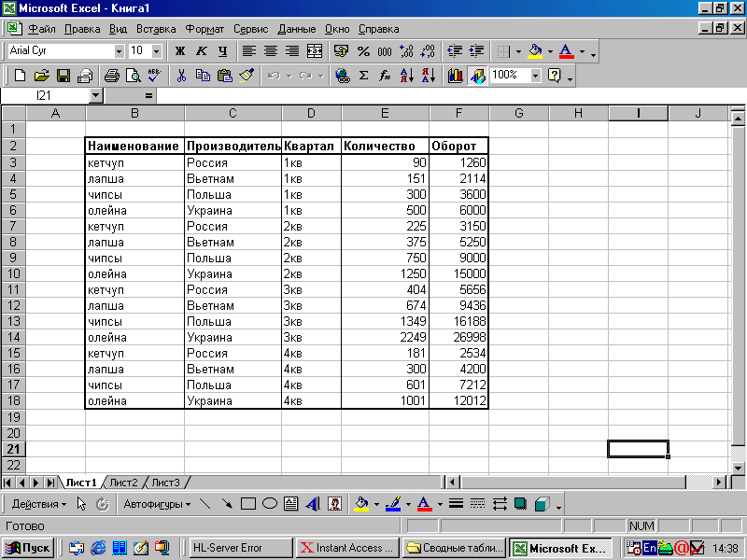This screenshot has width=747, height=560.
Task: Switch to Instant Access taskbar window
Action: pyautogui.click(x=348, y=548)
